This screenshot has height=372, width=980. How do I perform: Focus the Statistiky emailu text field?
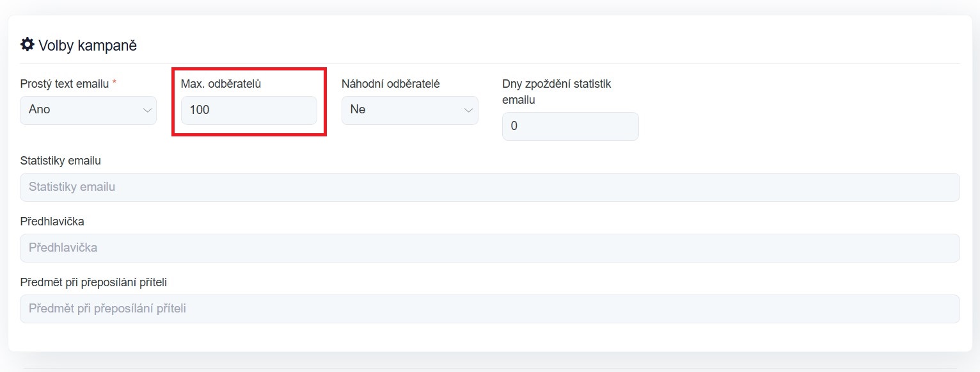point(490,187)
